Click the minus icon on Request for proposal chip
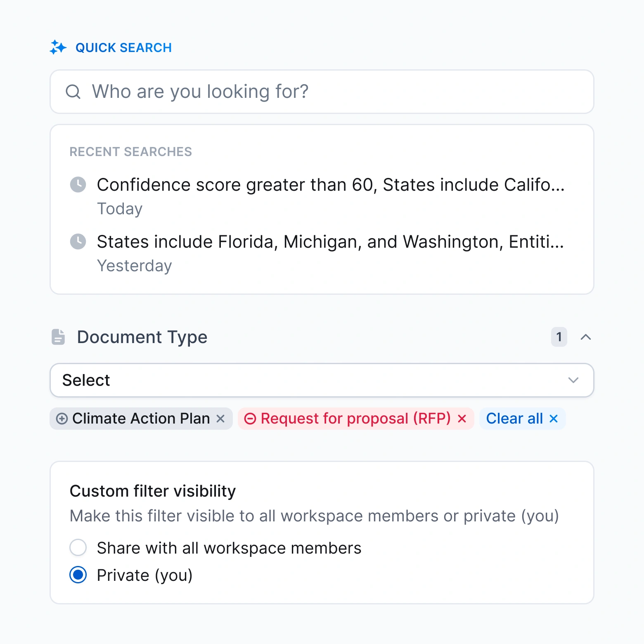Image resolution: width=644 pixels, height=644 pixels. click(x=250, y=418)
